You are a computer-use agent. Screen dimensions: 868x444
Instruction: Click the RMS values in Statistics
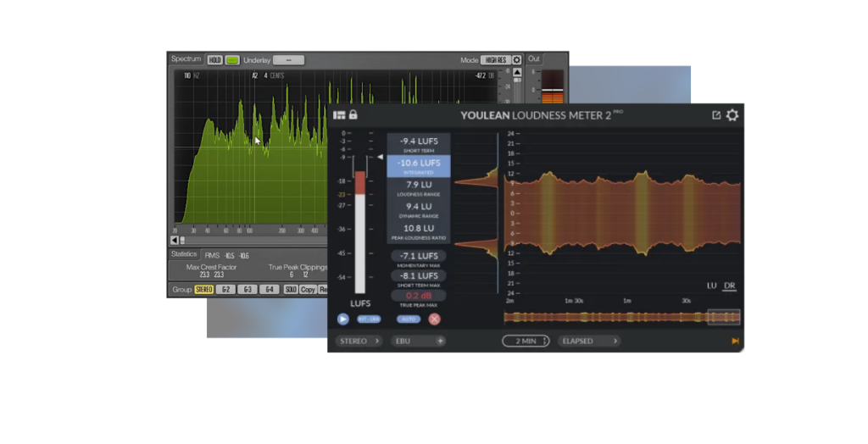(x=236, y=256)
